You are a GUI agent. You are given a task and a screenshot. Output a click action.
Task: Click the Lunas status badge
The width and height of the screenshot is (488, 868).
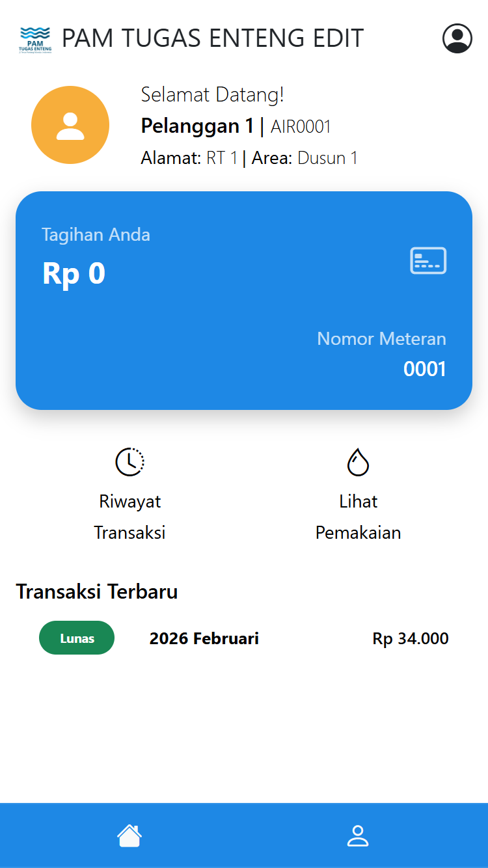[x=77, y=638]
